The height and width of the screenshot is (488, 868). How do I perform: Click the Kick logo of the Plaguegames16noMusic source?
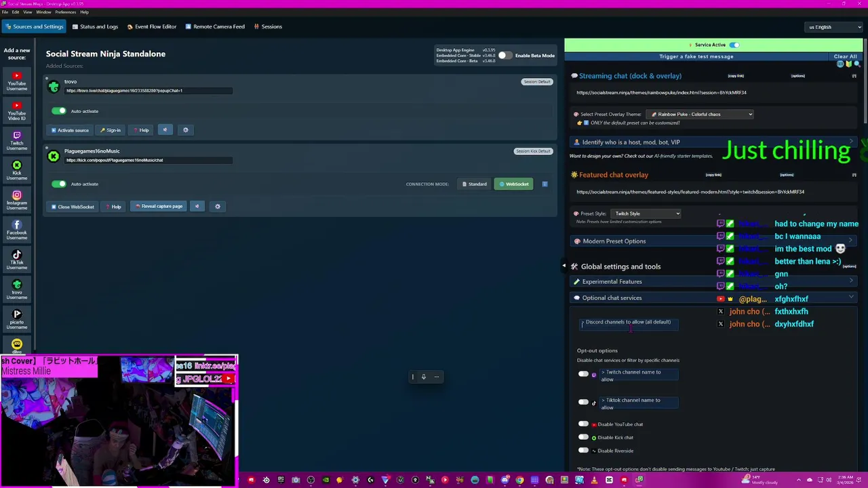[x=54, y=157]
